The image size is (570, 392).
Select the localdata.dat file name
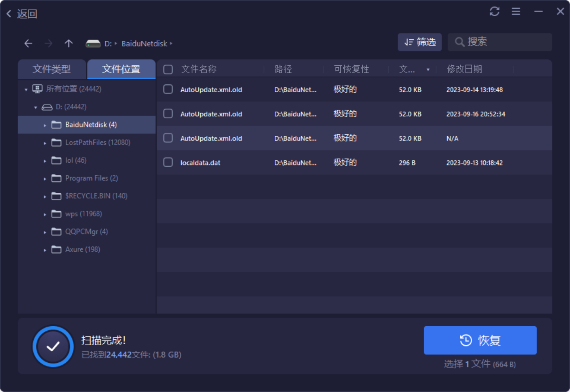(200, 163)
